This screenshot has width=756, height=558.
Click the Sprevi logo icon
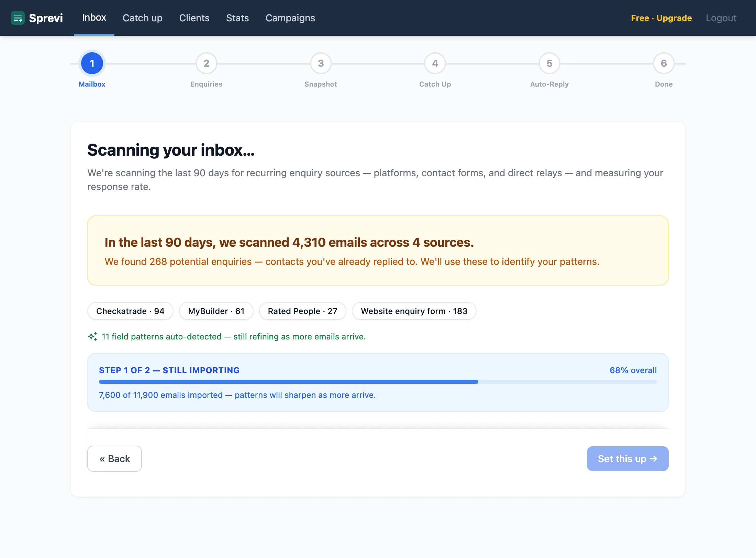(18, 18)
